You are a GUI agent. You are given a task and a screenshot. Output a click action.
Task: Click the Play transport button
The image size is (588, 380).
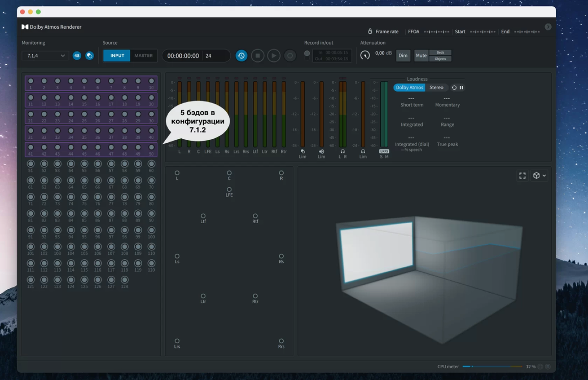[x=274, y=56]
